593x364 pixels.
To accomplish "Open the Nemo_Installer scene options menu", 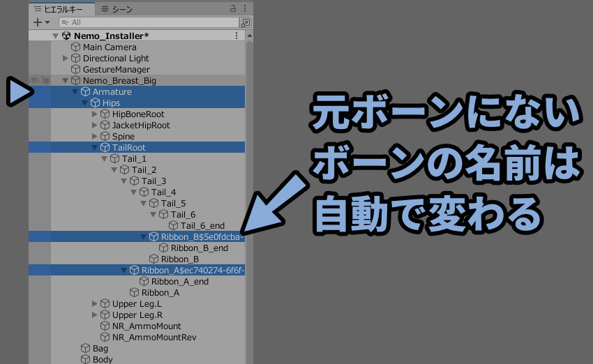I will click(237, 36).
